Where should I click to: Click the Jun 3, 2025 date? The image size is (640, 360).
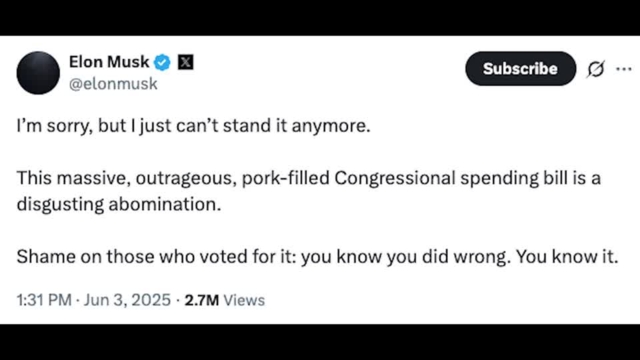pos(127,300)
